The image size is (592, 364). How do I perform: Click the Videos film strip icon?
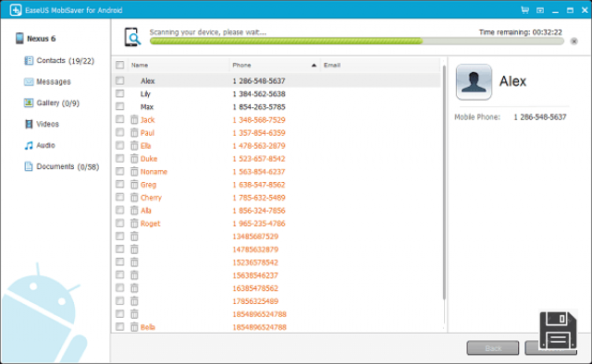tap(29, 124)
